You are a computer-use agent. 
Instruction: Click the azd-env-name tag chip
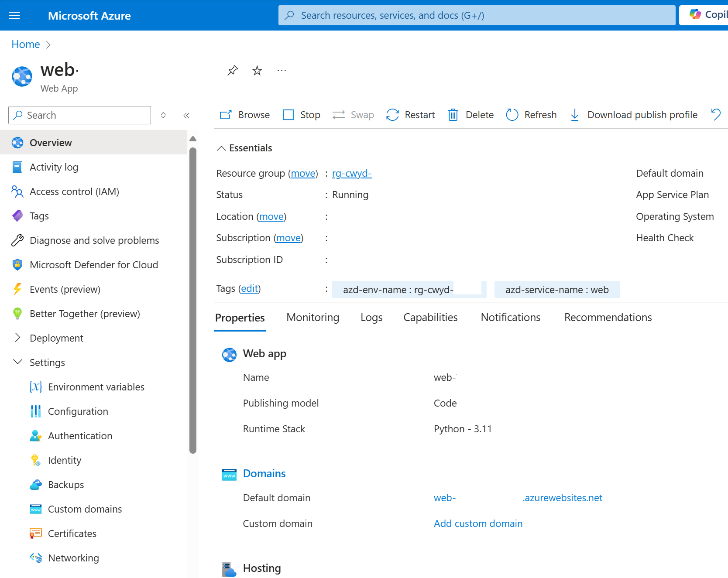(409, 290)
